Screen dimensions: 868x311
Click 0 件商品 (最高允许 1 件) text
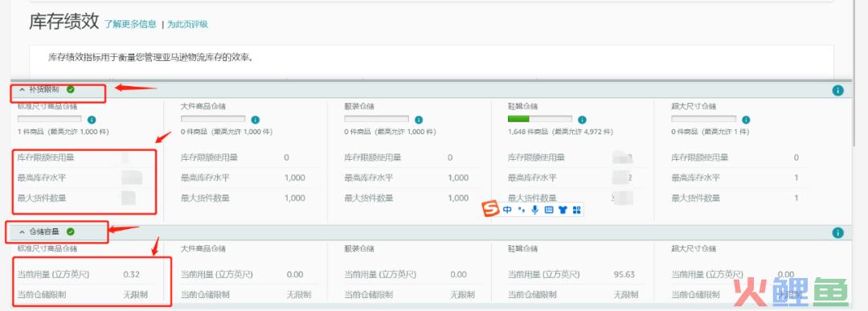point(710,133)
